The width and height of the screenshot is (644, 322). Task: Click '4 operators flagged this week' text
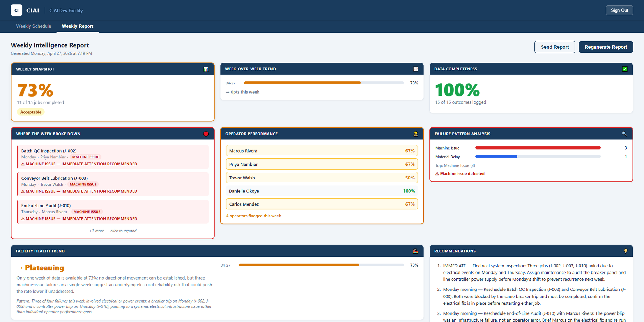click(x=253, y=216)
